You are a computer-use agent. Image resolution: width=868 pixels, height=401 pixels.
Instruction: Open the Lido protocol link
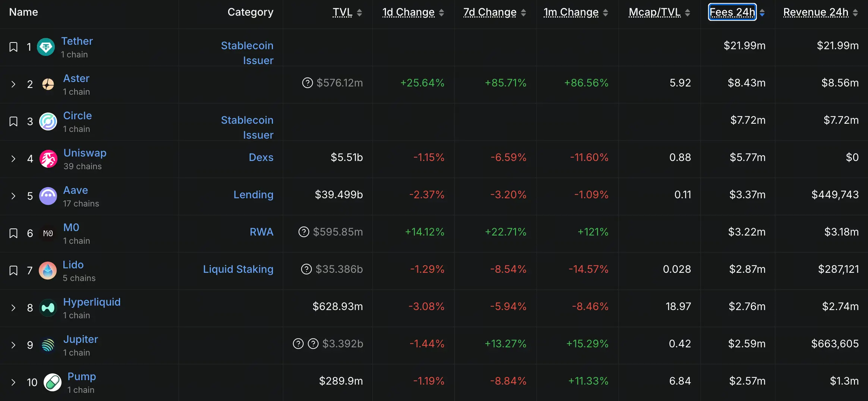[x=73, y=265]
